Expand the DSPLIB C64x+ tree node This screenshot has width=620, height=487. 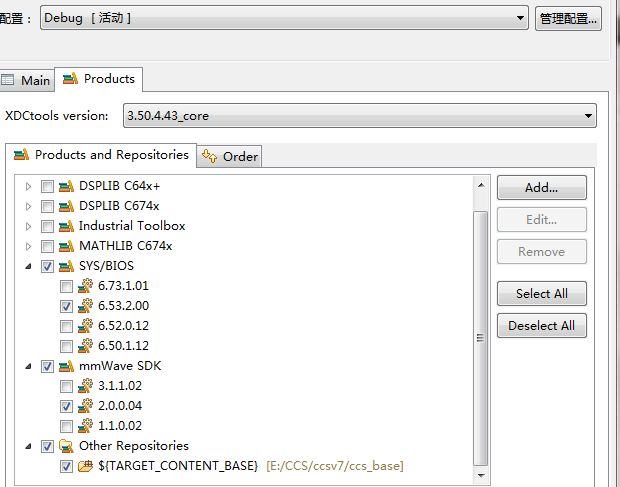(x=28, y=186)
